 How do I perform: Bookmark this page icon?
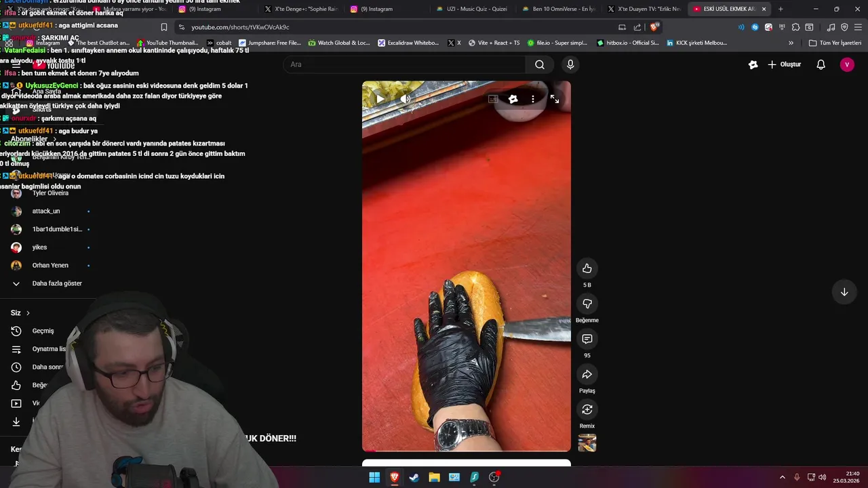163,27
